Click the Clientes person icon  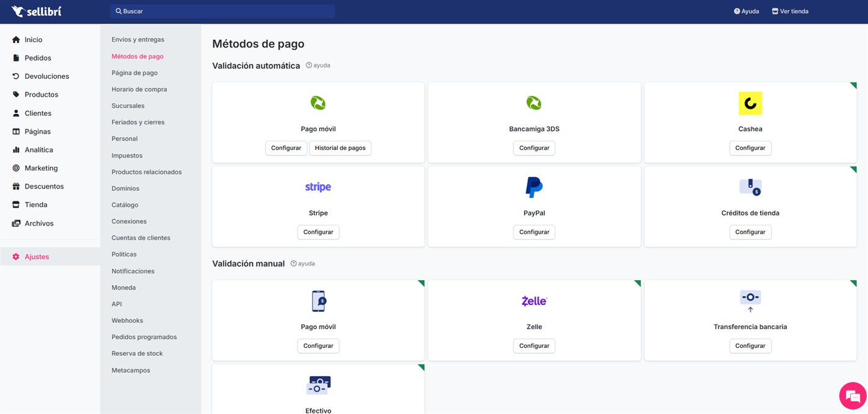(x=16, y=113)
